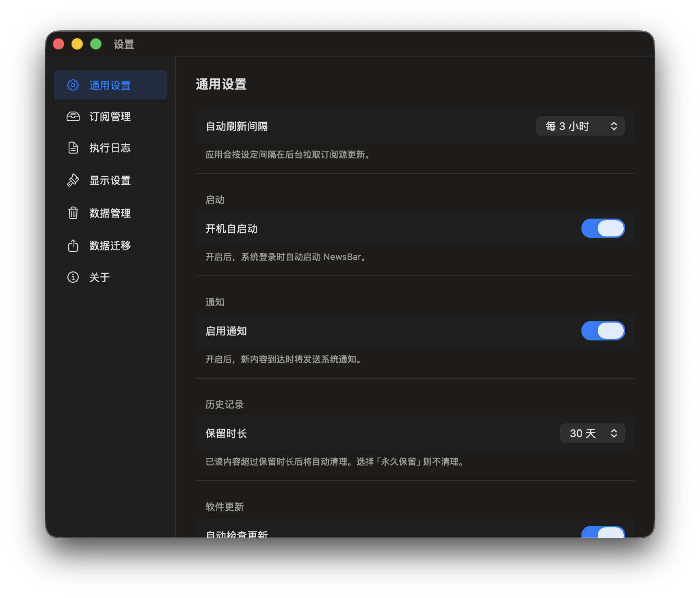Open the 30 天 retention dropdown
This screenshot has width=700, height=598.
click(592, 433)
